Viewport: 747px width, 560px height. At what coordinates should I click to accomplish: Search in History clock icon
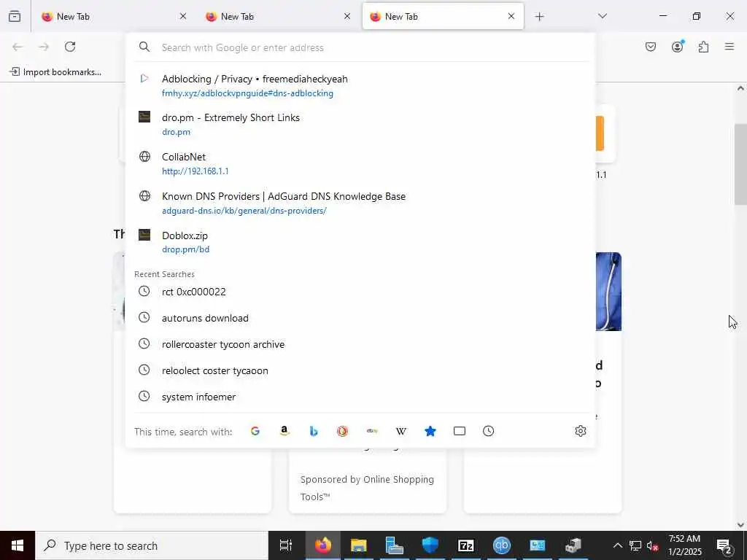tap(488, 431)
